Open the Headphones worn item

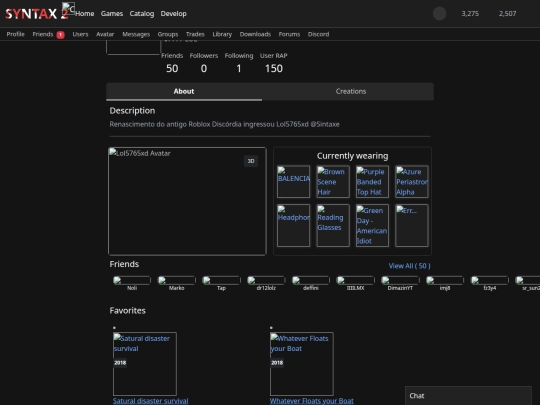pyautogui.click(x=293, y=226)
